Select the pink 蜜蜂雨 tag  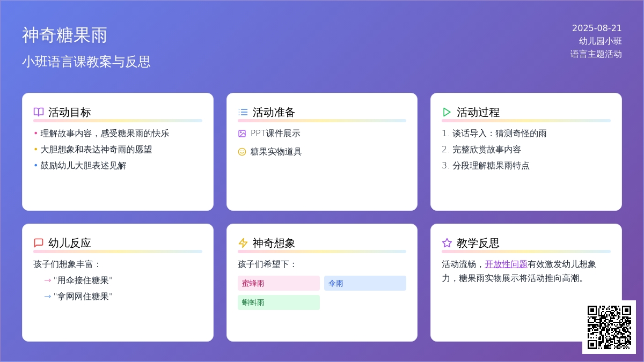coord(279,283)
